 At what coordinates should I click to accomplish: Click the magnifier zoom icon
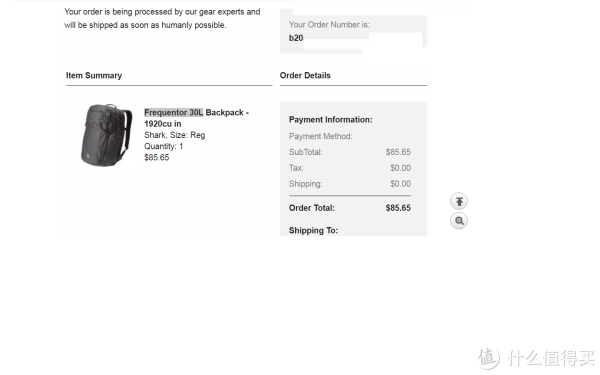click(x=459, y=221)
